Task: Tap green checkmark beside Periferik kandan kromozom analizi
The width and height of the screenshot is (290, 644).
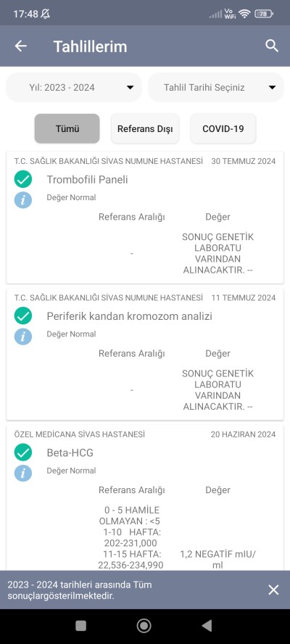Action: (23, 316)
